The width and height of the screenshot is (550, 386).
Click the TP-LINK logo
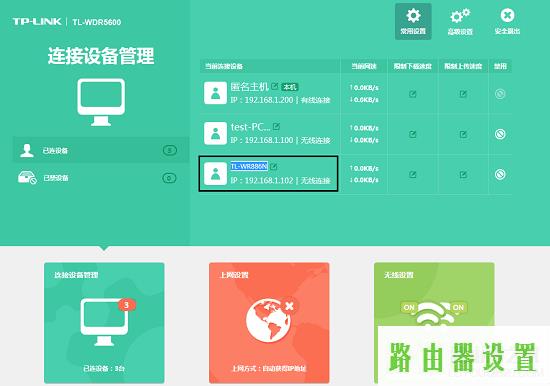pyautogui.click(x=37, y=21)
